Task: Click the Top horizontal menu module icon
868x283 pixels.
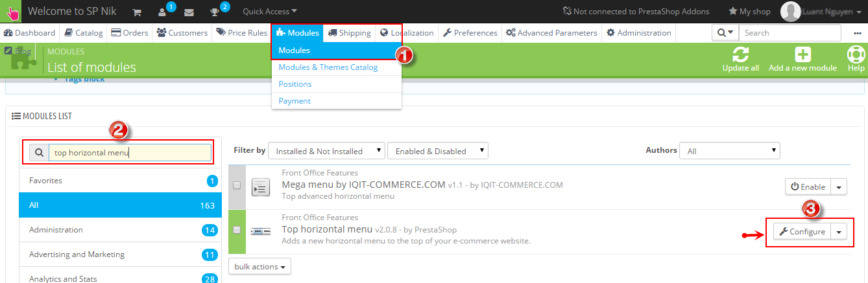Action: coord(261,231)
